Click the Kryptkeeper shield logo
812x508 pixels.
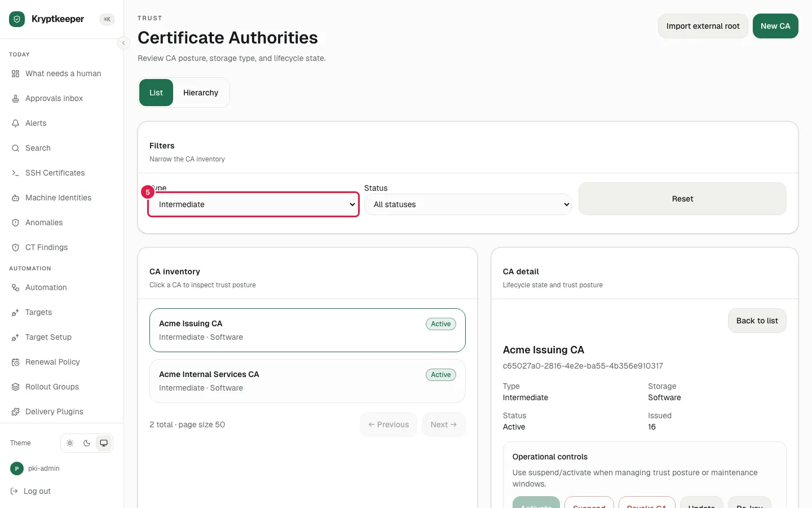tap(17, 19)
